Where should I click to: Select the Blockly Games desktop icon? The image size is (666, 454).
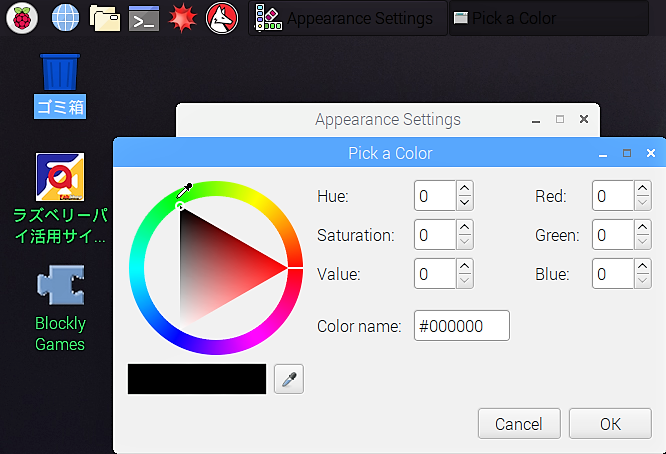(x=60, y=308)
